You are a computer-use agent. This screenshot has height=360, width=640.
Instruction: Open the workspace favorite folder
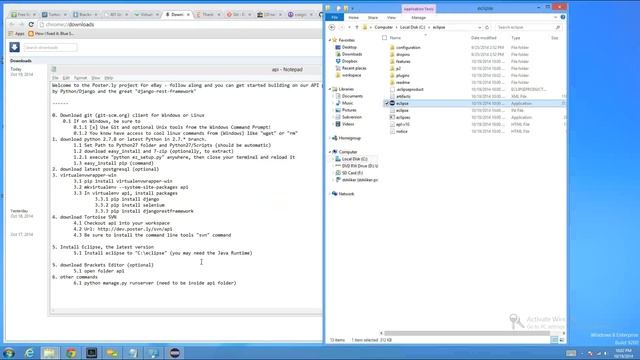click(x=348, y=75)
